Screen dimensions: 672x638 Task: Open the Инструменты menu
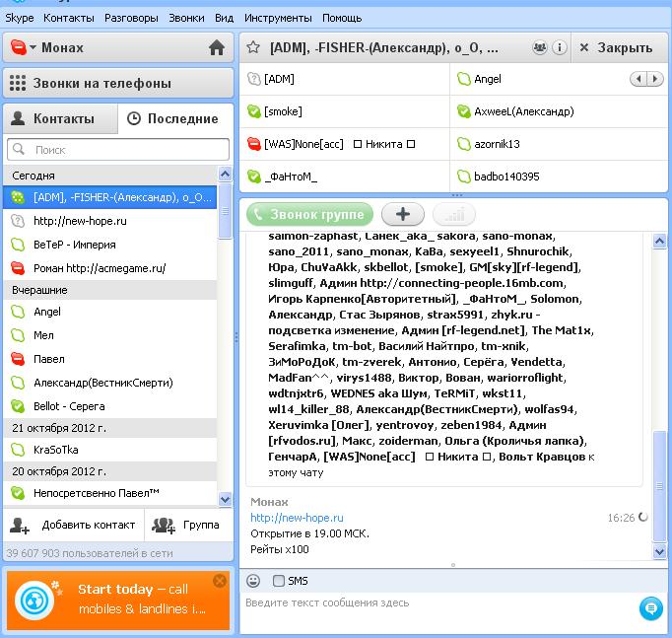(278, 18)
